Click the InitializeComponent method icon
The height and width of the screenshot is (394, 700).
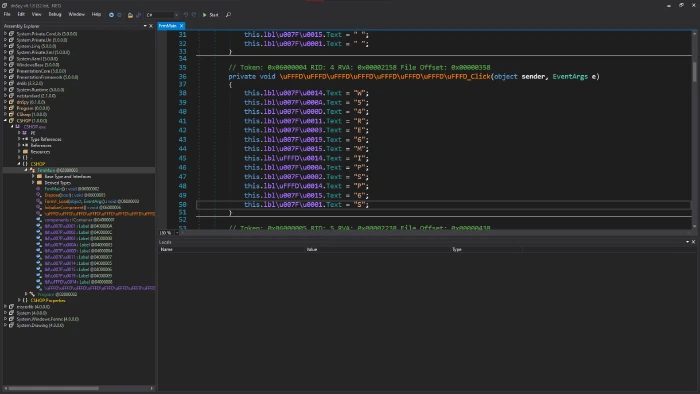(x=39, y=207)
